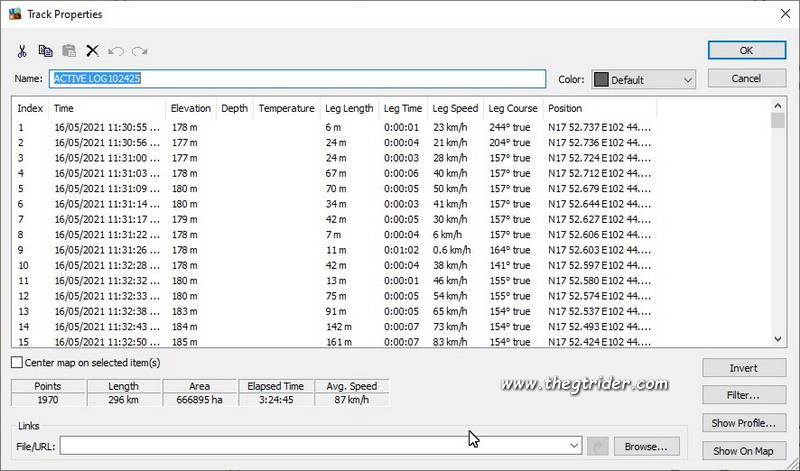This screenshot has width=800, height=471.
Task: Click the Show On Map button
Action: click(x=744, y=451)
